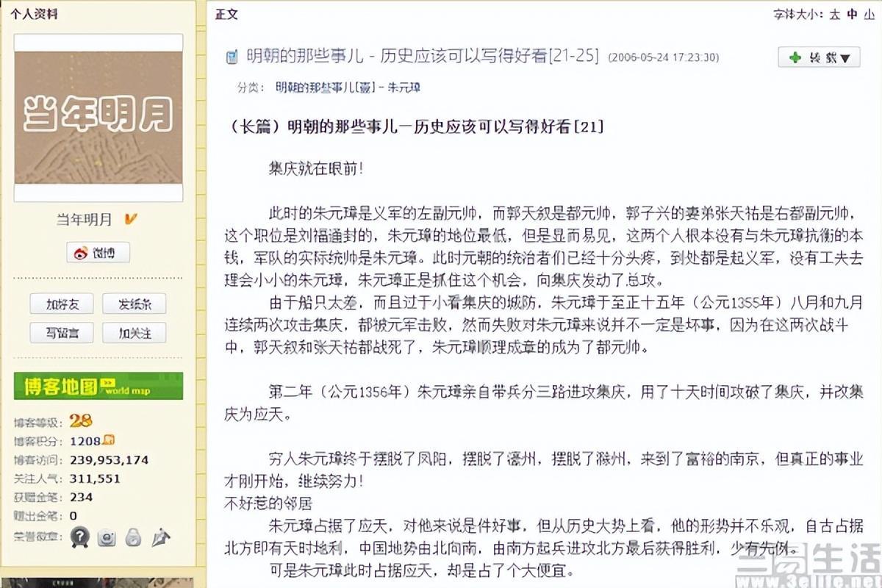Click 加关注 follow button
This screenshot has height=588, width=882.
point(134,332)
